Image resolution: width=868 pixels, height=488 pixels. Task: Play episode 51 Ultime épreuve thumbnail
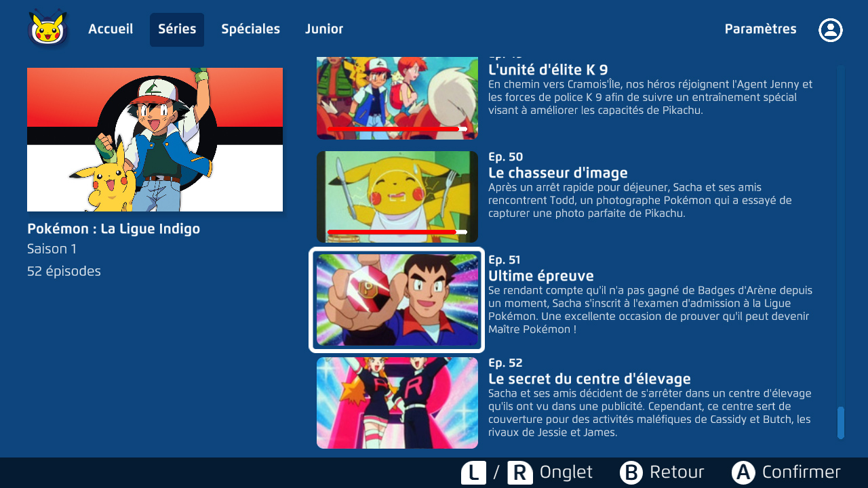pyautogui.click(x=397, y=300)
